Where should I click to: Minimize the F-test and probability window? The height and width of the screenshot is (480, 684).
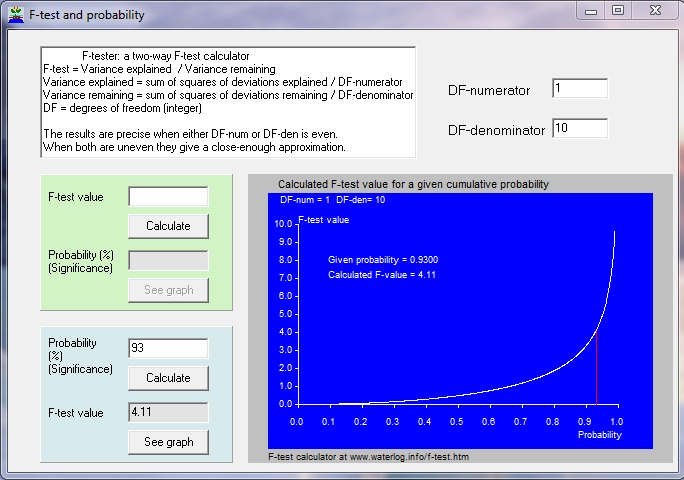(x=591, y=10)
